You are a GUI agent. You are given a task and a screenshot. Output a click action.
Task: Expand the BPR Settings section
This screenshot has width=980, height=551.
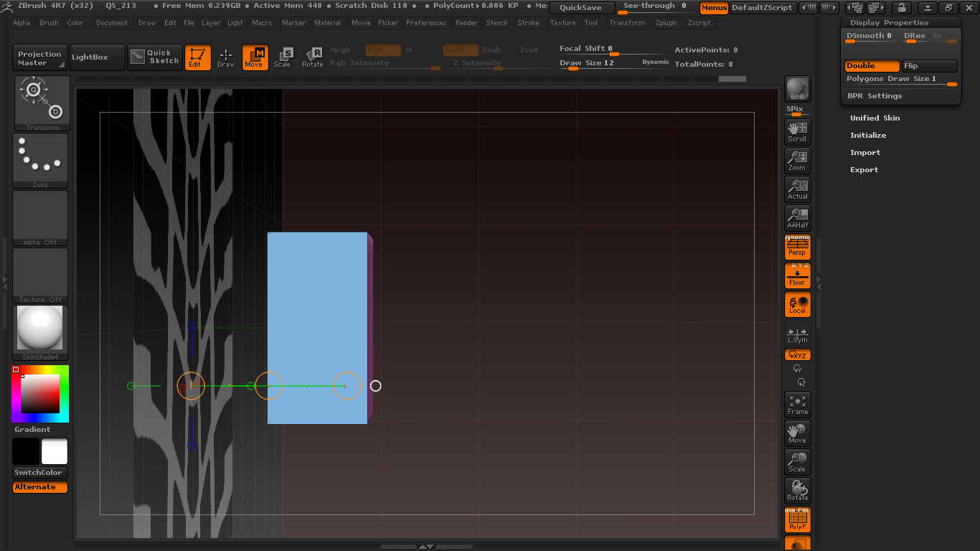click(x=875, y=96)
